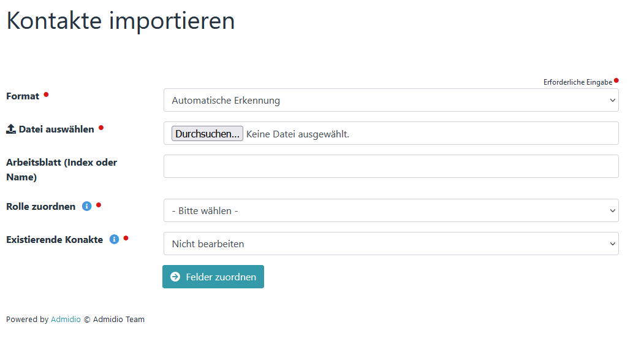Screen dimensions: 644x338
Task: Click the Durchsuchen file button
Action: 207,134
